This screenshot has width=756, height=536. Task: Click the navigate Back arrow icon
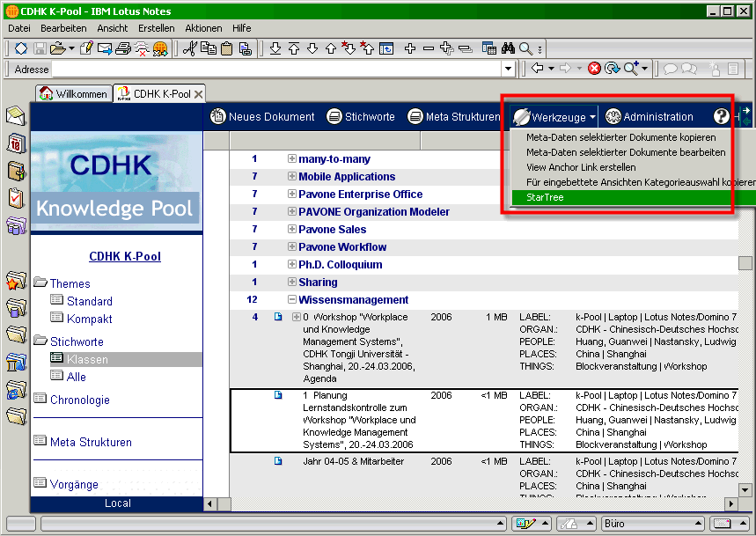click(537, 69)
